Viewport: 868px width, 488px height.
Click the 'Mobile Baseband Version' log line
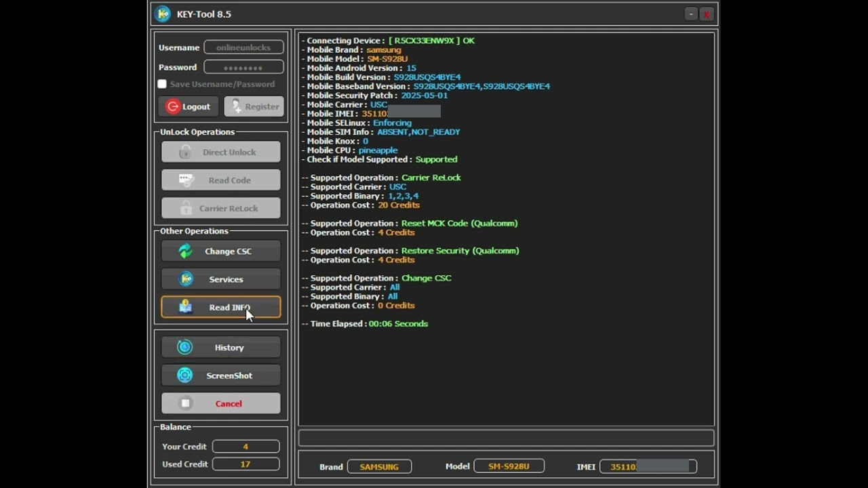coord(426,86)
